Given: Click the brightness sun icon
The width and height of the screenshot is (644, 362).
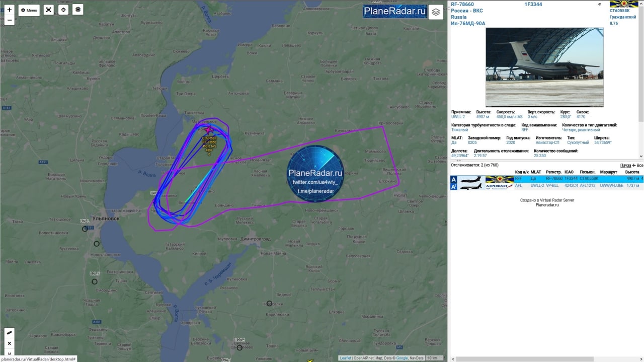Looking at the screenshot, I should [x=77, y=10].
